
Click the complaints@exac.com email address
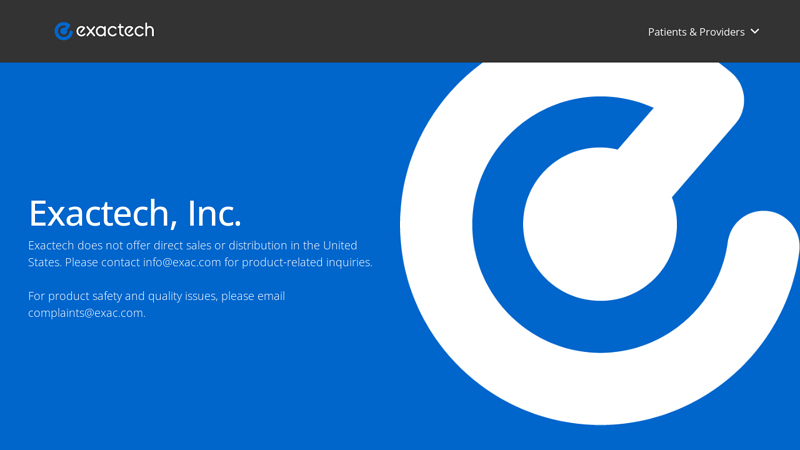86,313
